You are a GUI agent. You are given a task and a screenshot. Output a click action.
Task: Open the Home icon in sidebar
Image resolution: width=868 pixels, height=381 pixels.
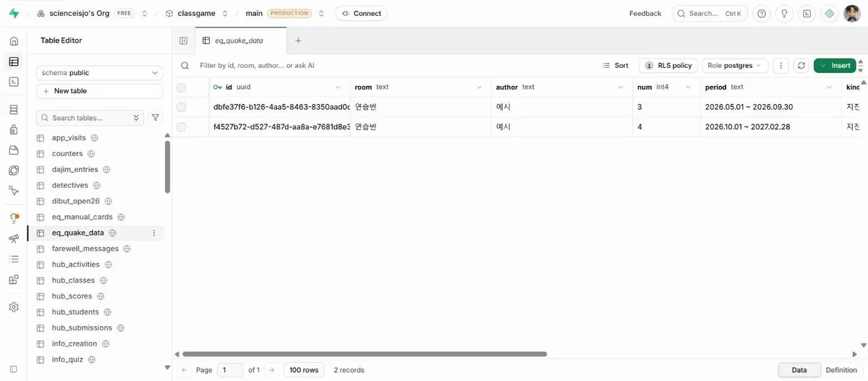coord(14,41)
